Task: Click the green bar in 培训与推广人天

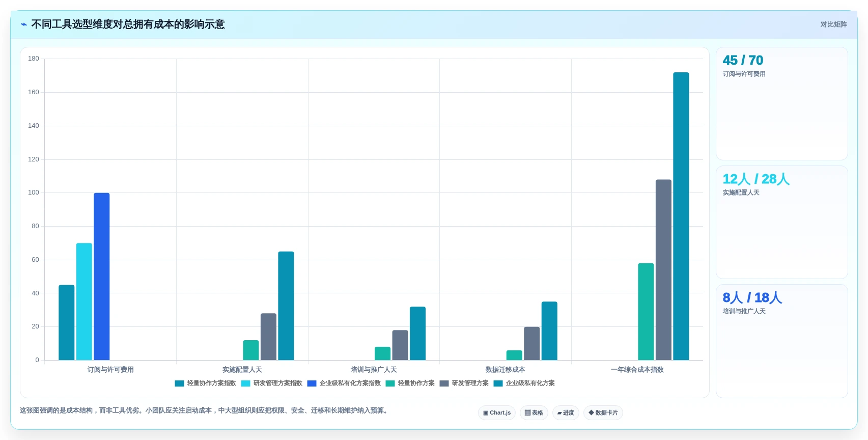Action: pyautogui.click(x=382, y=353)
